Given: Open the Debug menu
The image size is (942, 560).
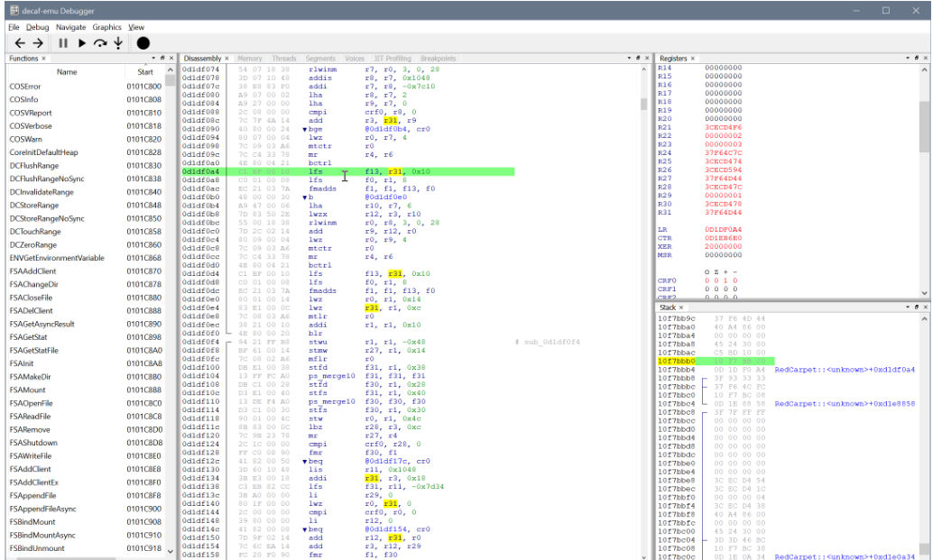Looking at the screenshot, I should (38, 27).
